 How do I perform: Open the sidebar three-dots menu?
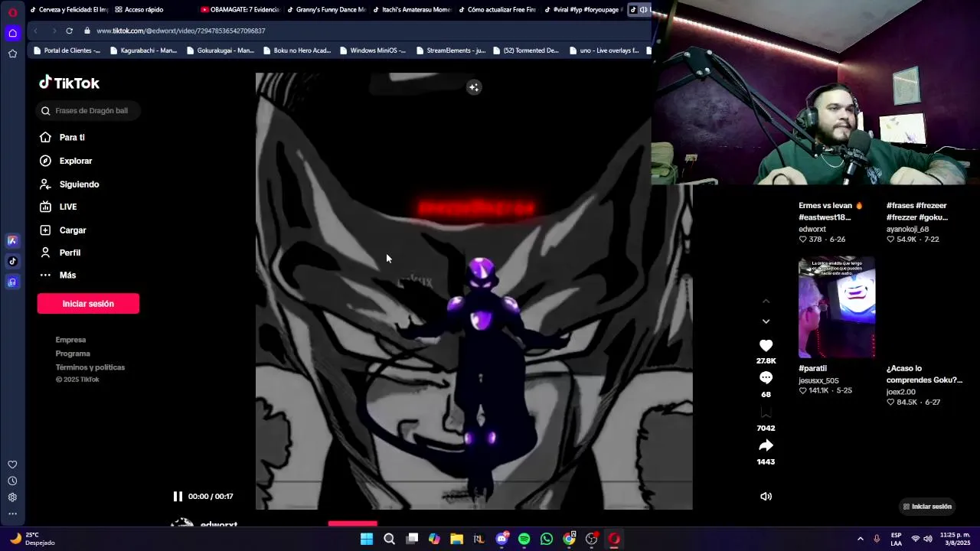click(12, 514)
